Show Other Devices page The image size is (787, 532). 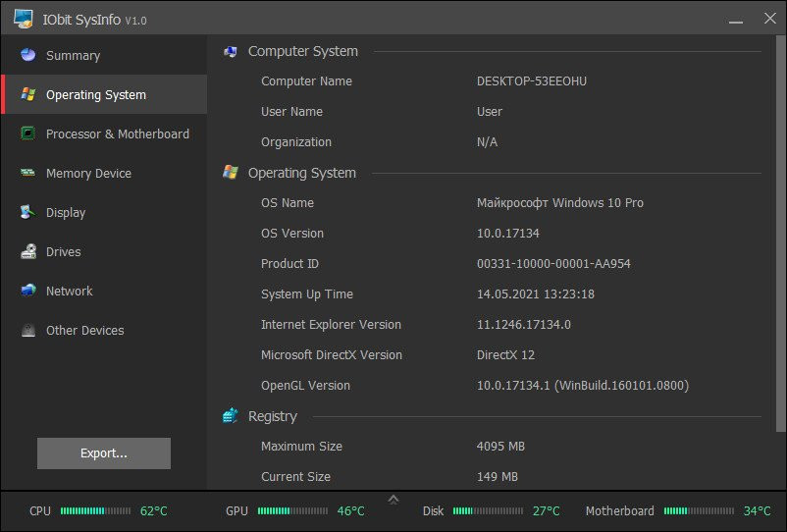coord(104,330)
